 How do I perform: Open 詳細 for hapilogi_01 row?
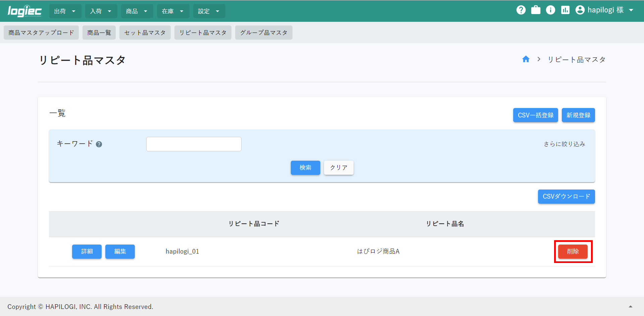87,252
